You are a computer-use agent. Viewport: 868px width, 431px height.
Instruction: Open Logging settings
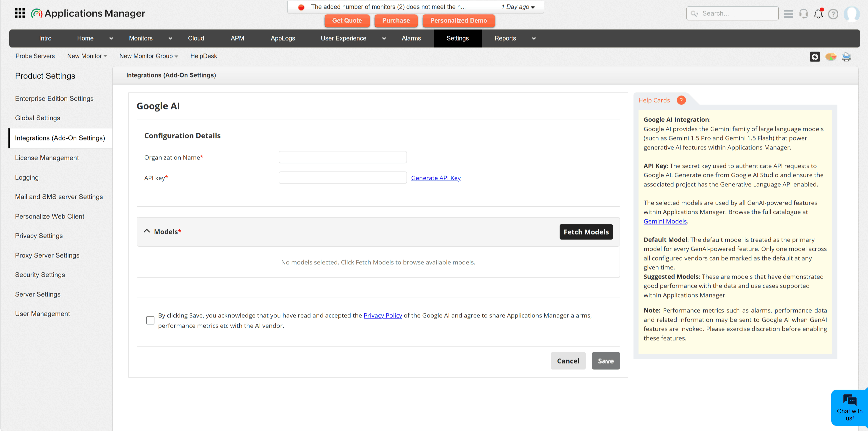(27, 178)
